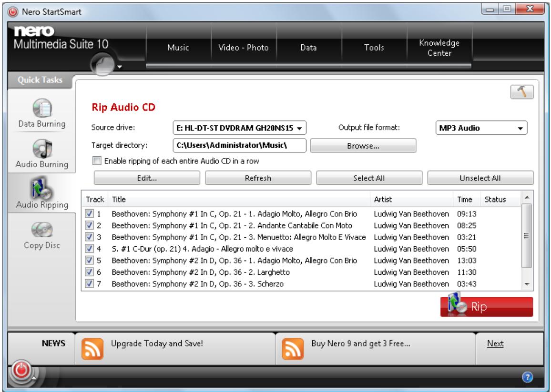The width and height of the screenshot is (551, 392).
Task: Open the Buy Nero 9 and get 3 Free news
Action: (x=360, y=343)
